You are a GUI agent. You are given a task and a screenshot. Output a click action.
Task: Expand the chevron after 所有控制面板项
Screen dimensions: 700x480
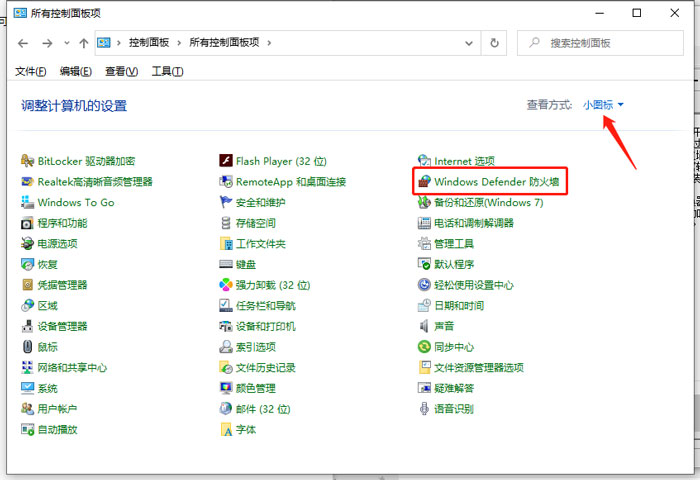(x=269, y=43)
